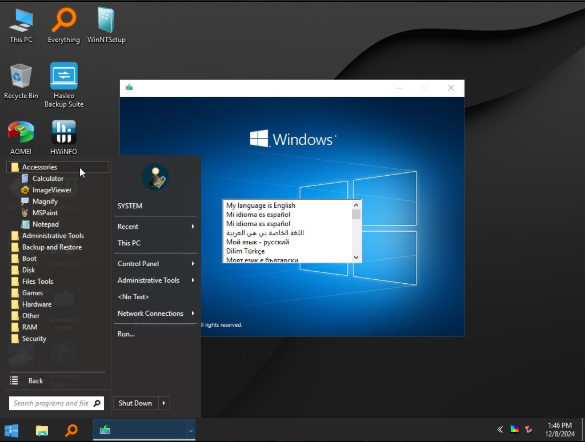Expand the Disk folder

[x=23, y=270]
